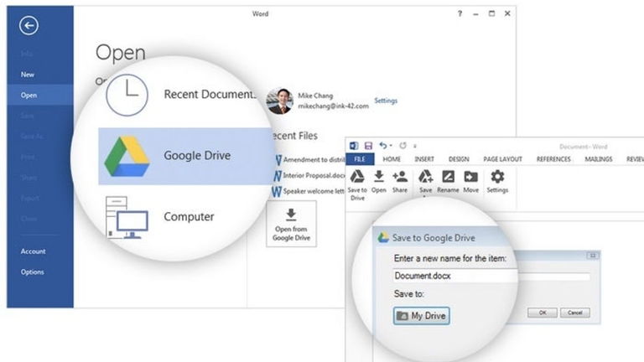This screenshot has height=362, width=644.
Task: Go back with the circled arrow
Action: click(29, 26)
